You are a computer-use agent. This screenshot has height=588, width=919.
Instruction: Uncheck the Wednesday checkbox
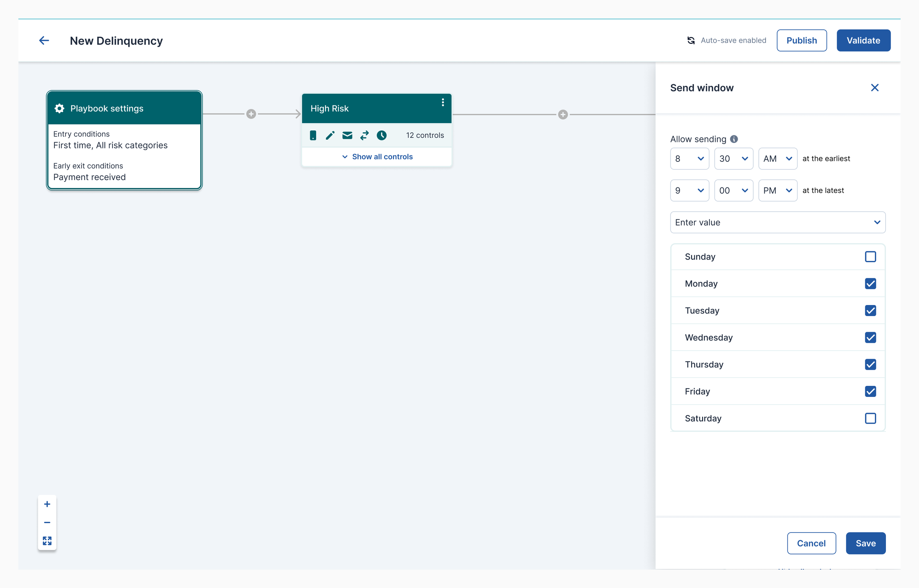870,337
